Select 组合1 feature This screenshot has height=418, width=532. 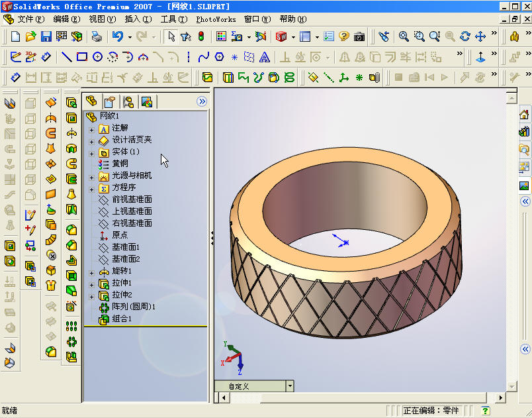tap(122, 319)
